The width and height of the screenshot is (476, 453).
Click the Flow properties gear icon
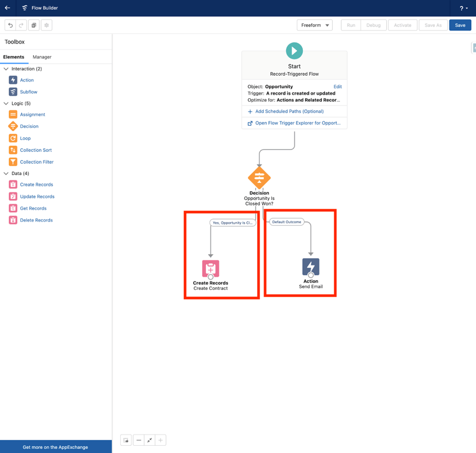(x=46, y=25)
